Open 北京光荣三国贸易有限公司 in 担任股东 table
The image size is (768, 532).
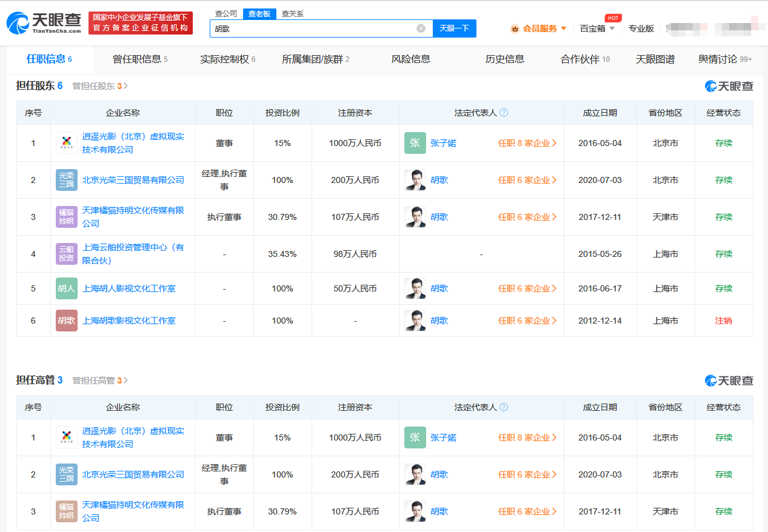tap(133, 180)
